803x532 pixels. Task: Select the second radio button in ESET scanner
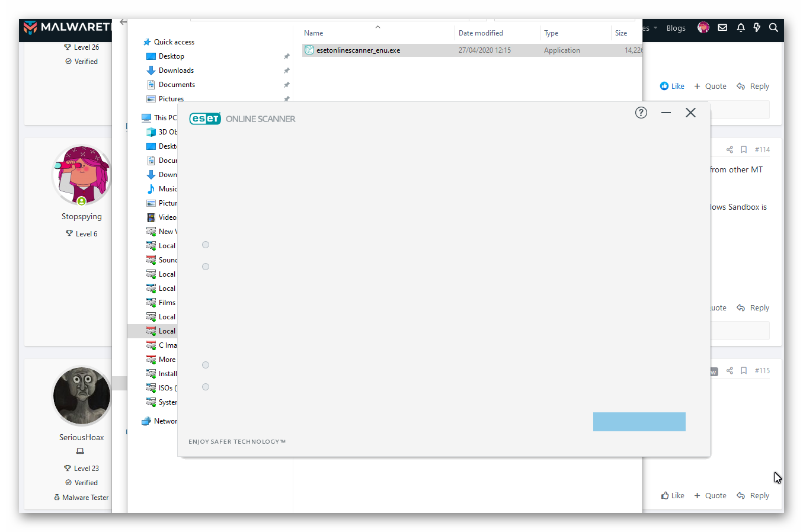pyautogui.click(x=206, y=267)
